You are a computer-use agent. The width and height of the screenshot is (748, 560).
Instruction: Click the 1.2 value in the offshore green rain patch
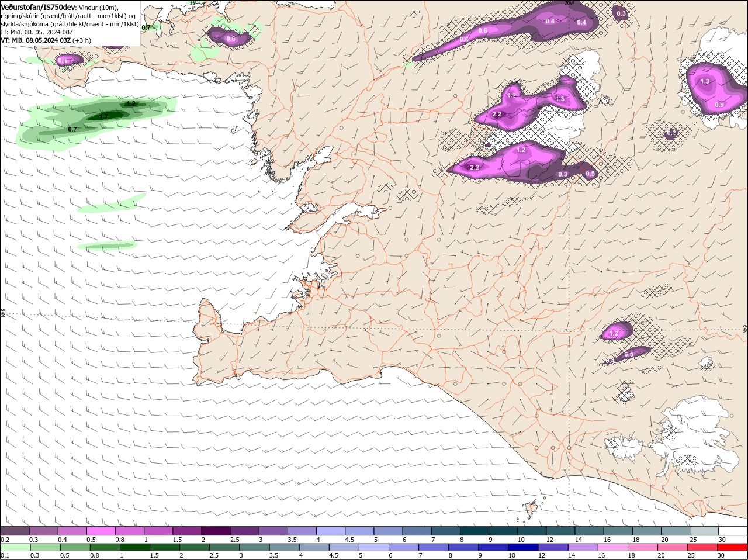coord(131,103)
